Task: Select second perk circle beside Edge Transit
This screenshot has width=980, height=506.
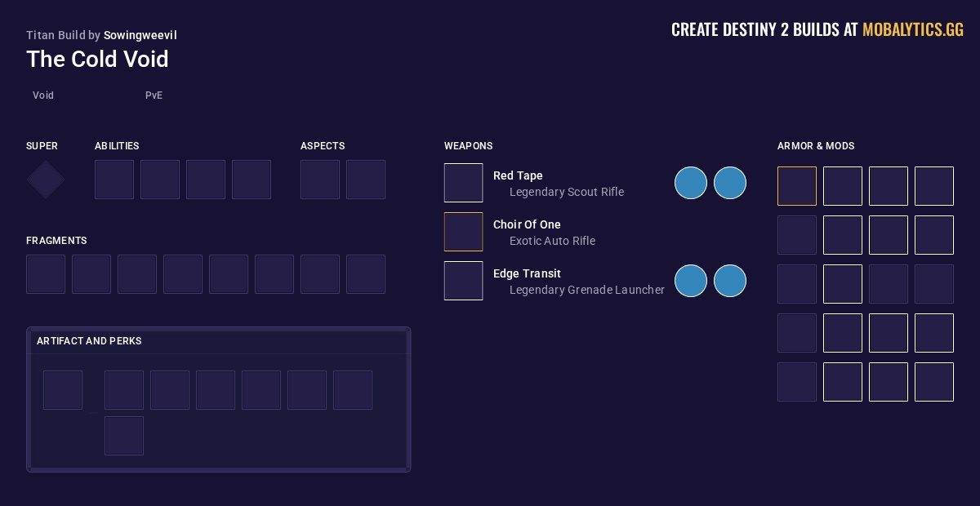Action: tap(730, 281)
